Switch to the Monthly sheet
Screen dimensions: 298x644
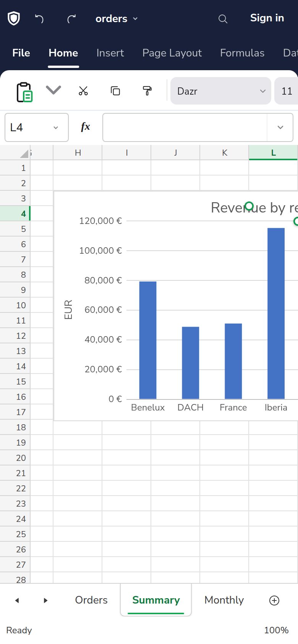(224, 600)
